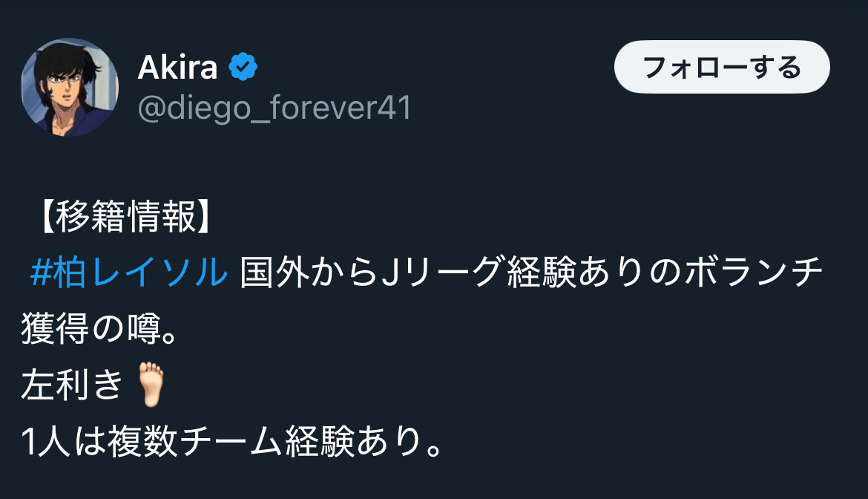This screenshot has width=868, height=499.
Task: Click the character 噂 in the tweet
Action: (x=145, y=328)
